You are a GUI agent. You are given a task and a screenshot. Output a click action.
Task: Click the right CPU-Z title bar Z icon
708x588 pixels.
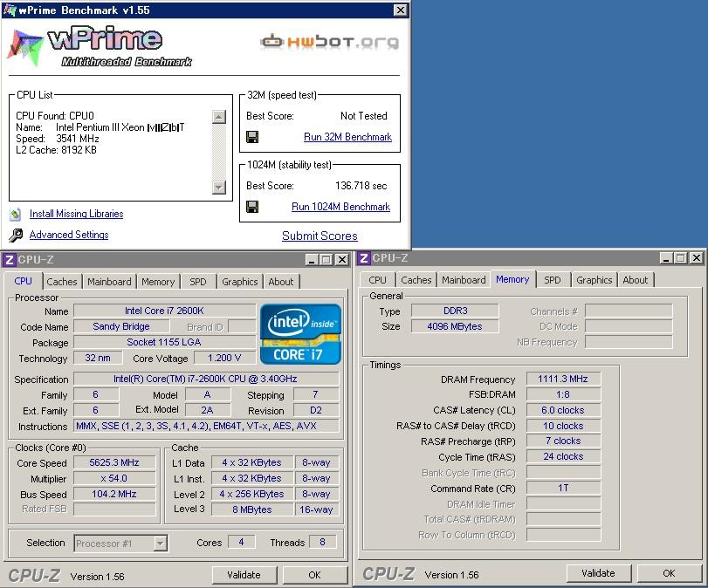[x=363, y=258]
